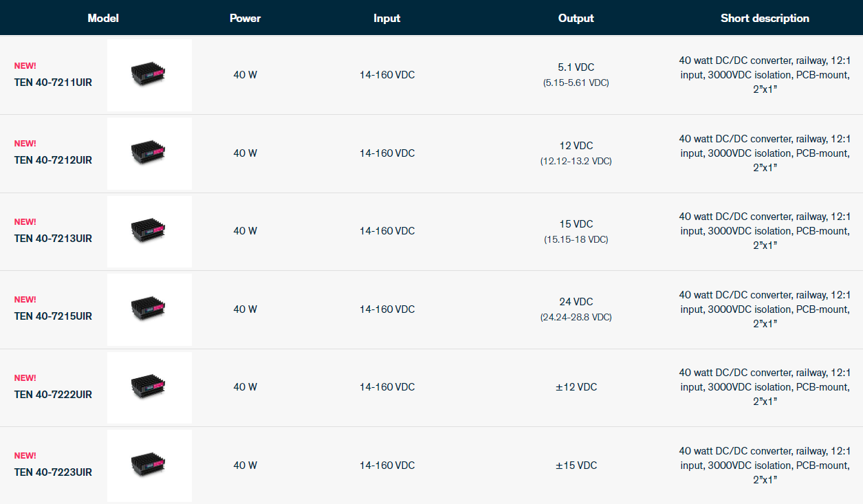Viewport: 863px width, 504px height.
Task: Open model TEN 40-7215UIR details
Action: tap(53, 316)
